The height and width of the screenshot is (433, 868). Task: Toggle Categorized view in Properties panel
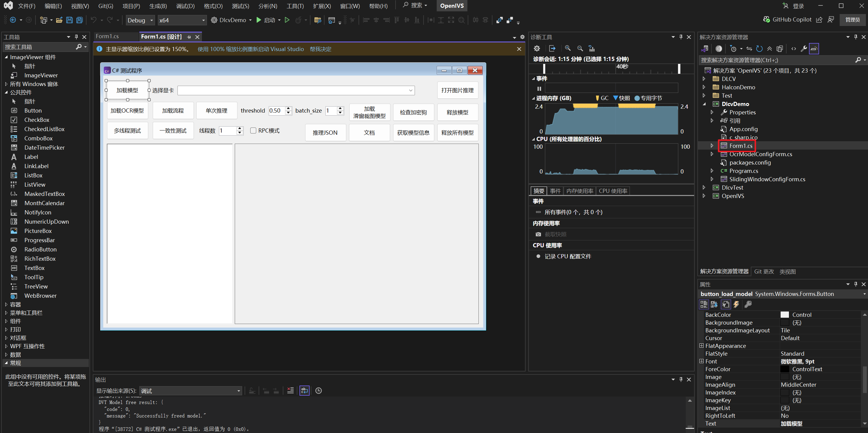(x=704, y=305)
